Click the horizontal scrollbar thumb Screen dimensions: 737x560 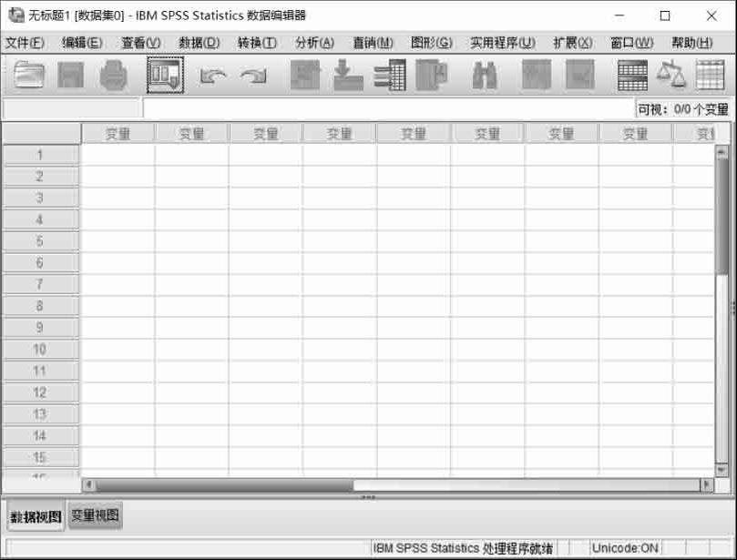224,484
